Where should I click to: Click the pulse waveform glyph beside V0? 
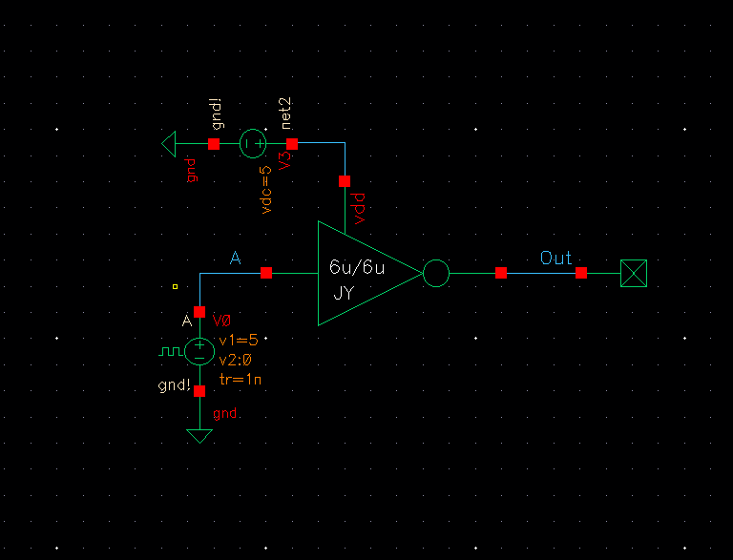(x=171, y=351)
